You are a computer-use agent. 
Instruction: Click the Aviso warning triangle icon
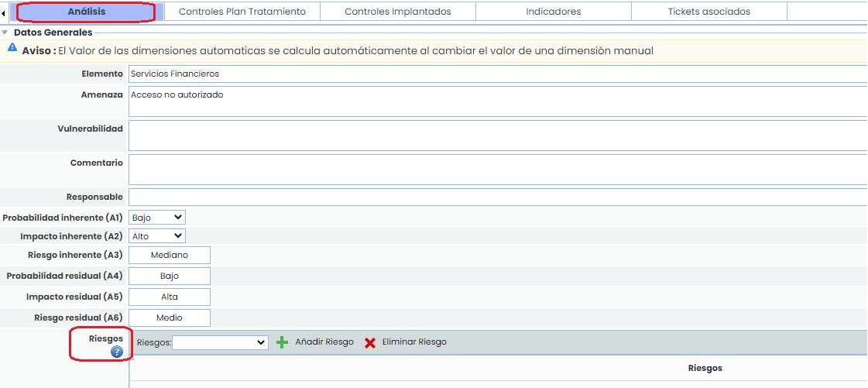point(12,48)
